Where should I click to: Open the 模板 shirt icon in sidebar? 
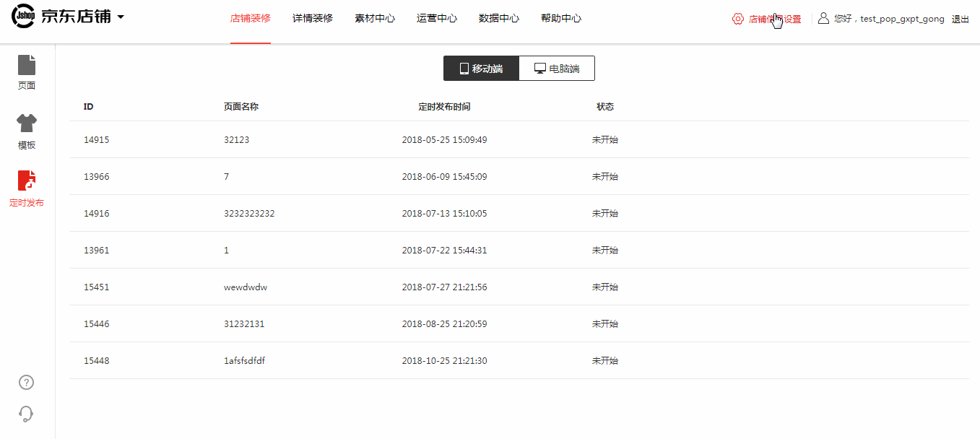[27, 123]
